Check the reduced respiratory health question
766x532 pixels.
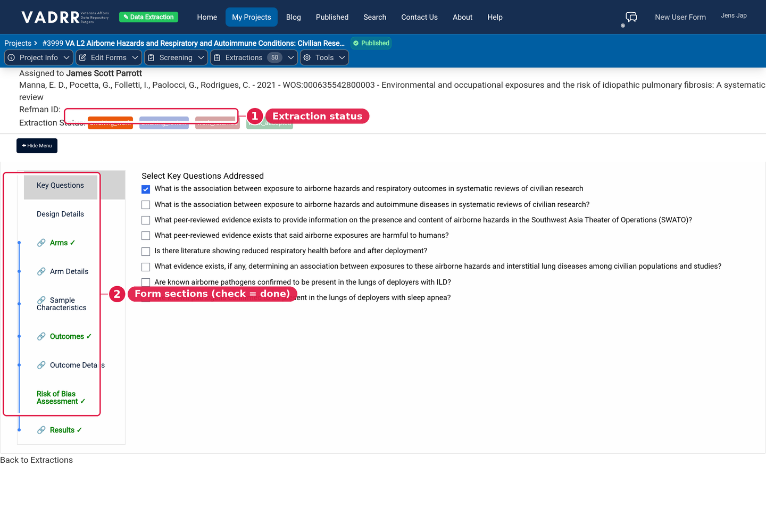pyautogui.click(x=146, y=252)
